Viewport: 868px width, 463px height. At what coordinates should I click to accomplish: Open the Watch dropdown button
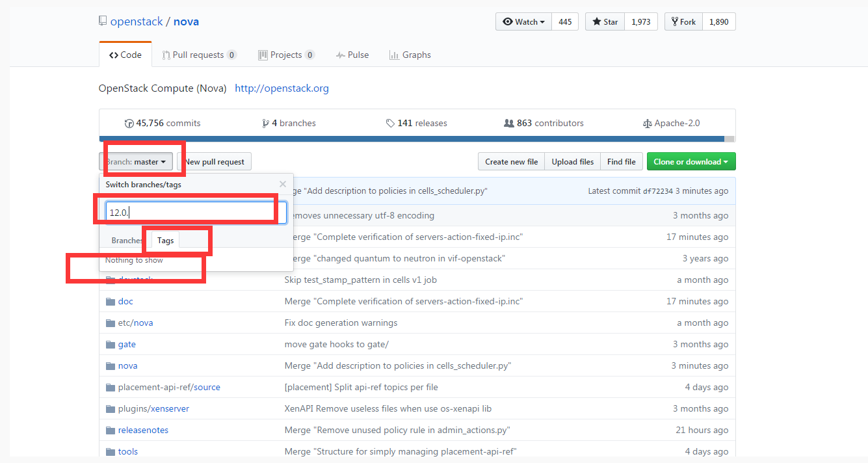click(x=523, y=21)
